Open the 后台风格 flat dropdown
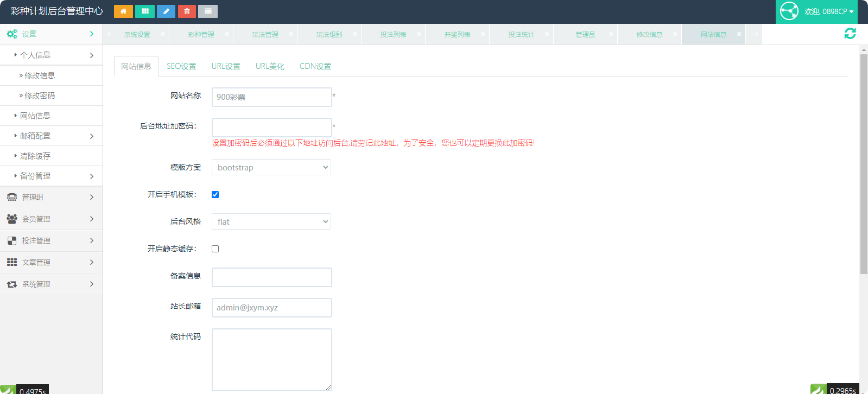The image size is (868, 394). 271,222
